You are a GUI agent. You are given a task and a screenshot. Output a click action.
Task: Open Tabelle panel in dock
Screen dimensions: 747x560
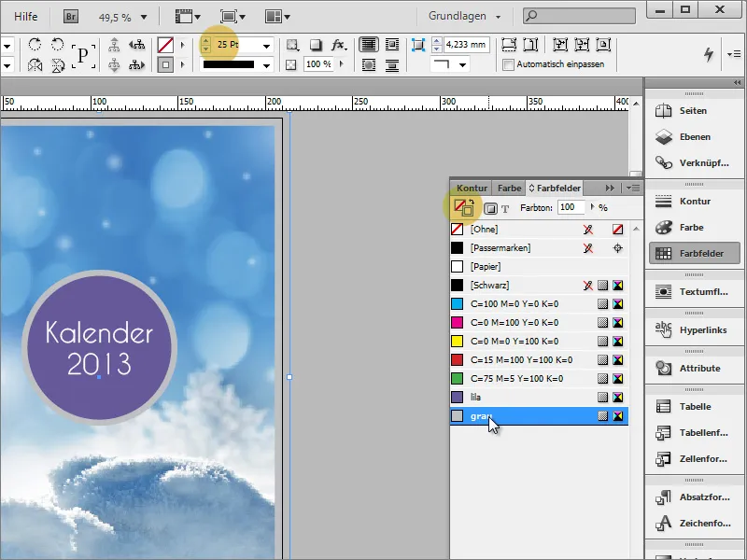coord(694,407)
